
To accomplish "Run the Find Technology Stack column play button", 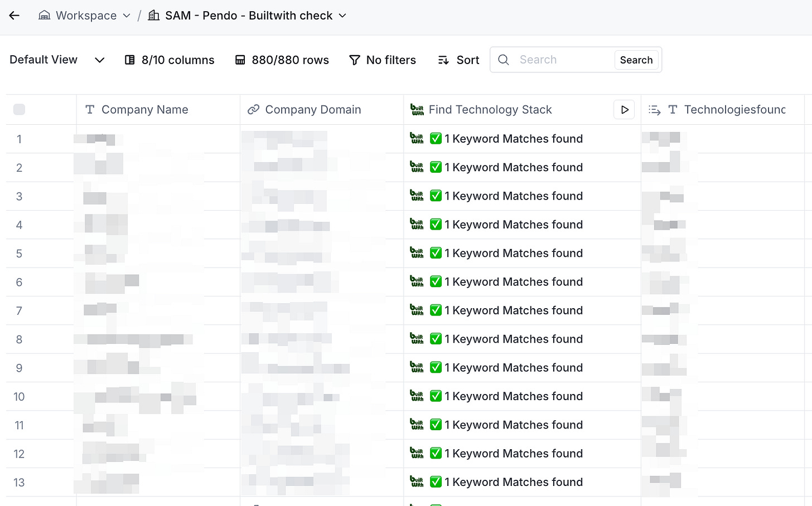I will point(625,109).
